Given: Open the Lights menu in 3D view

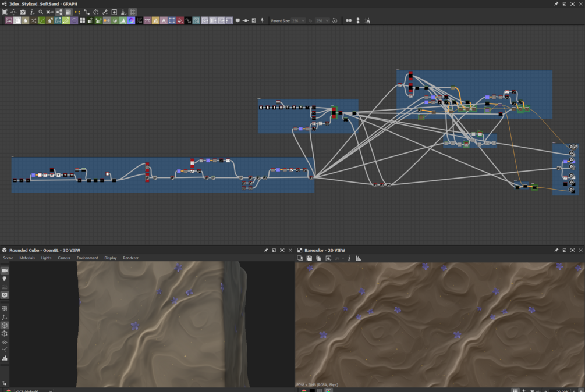Looking at the screenshot, I should click(x=46, y=258).
